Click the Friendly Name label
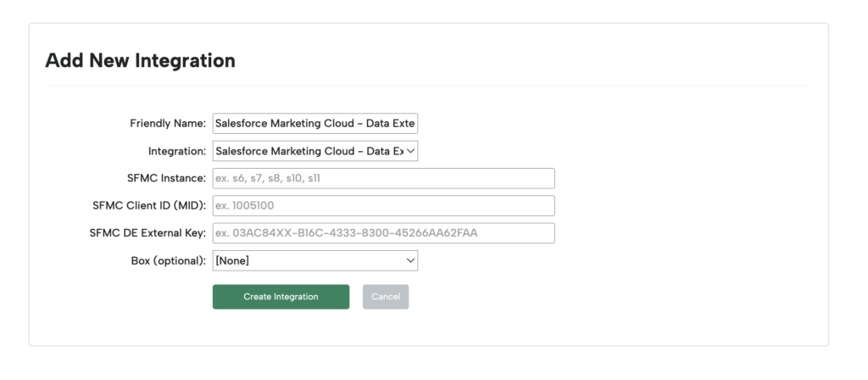 168,124
